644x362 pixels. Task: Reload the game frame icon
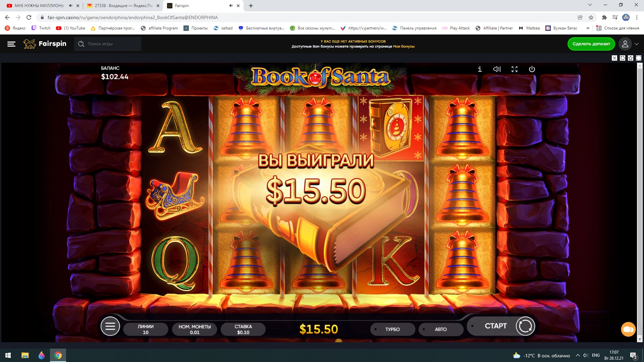point(623,58)
